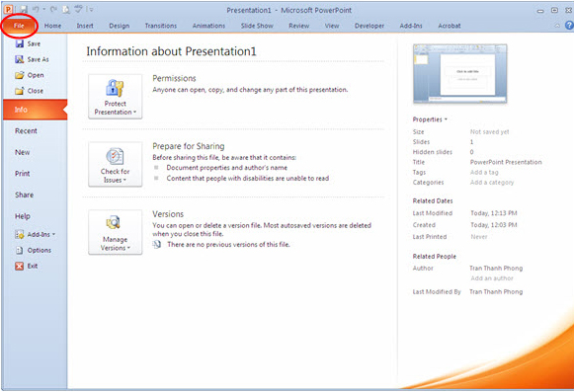This screenshot has width=574, height=392.
Task: Edit the Title field 'PowerPoint Presentation'
Action: coord(506,162)
